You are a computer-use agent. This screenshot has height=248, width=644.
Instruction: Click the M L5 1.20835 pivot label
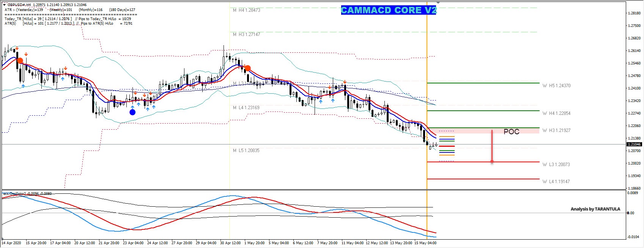point(246,151)
